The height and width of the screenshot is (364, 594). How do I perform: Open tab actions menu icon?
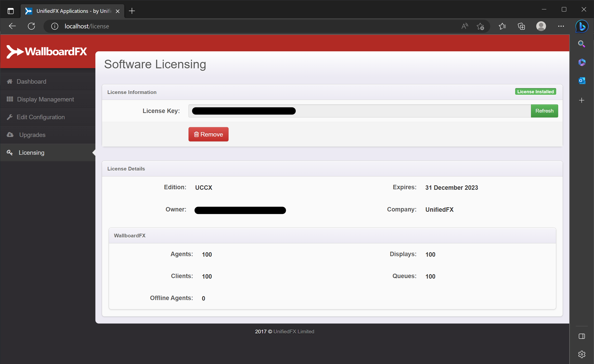(10, 11)
